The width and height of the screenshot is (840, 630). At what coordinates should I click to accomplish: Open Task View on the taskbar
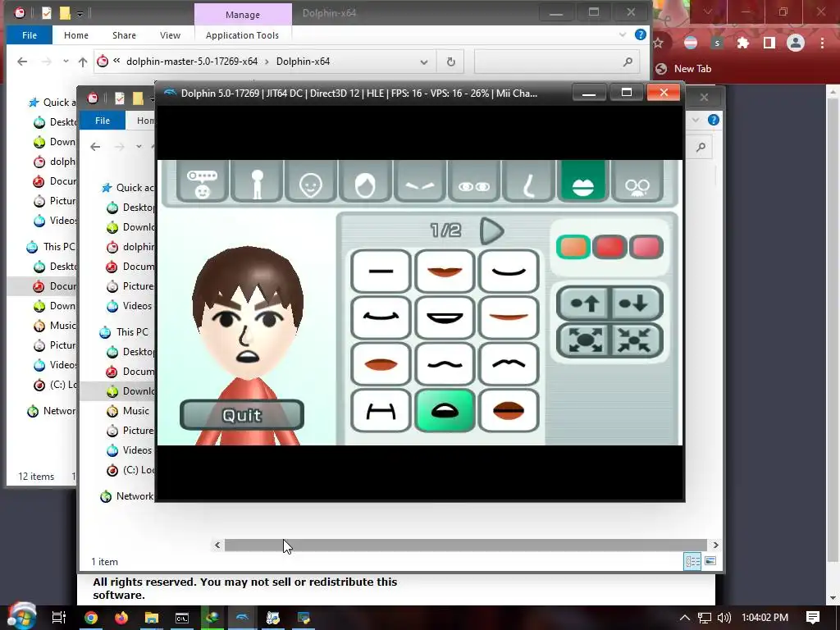point(58,618)
